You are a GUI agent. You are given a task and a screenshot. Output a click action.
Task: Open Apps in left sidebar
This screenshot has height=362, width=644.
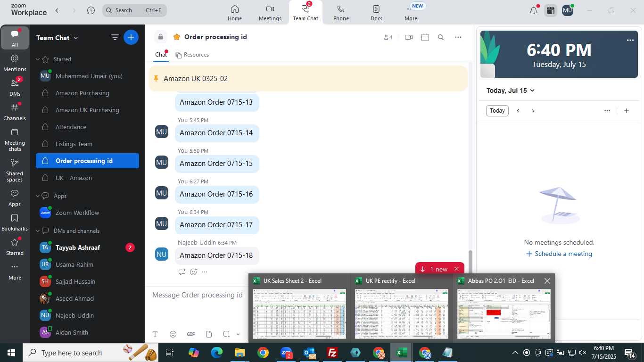(15, 198)
